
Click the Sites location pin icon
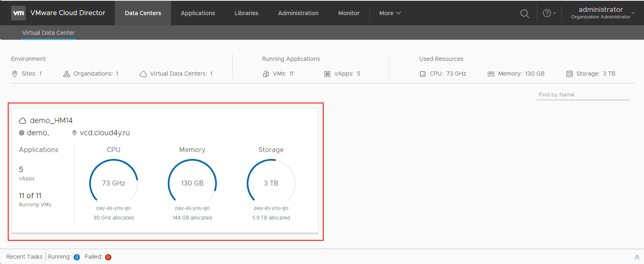[15, 74]
